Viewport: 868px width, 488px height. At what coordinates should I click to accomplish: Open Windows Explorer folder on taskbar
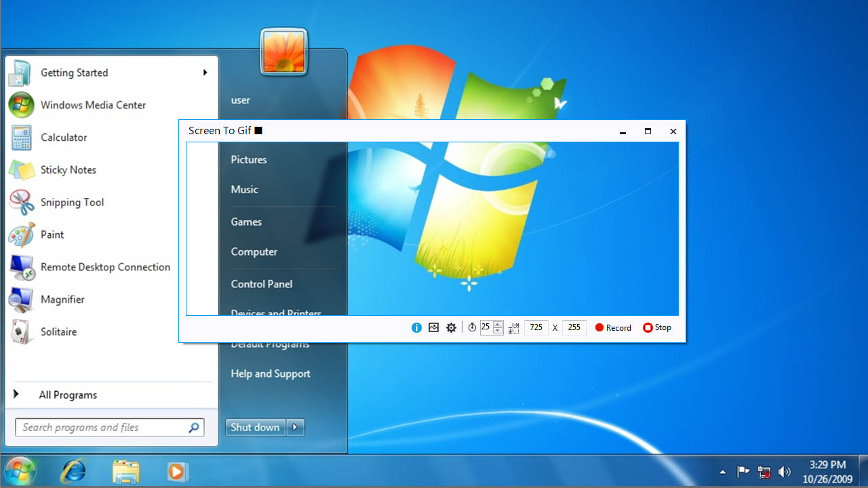126,471
